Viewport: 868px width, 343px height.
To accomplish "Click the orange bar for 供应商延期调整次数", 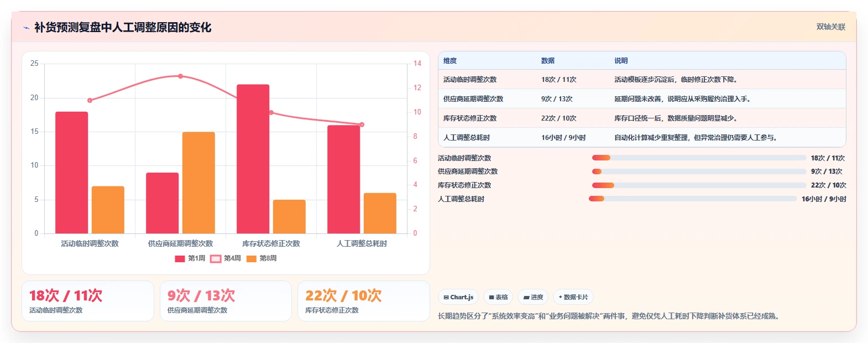I will [x=198, y=183].
